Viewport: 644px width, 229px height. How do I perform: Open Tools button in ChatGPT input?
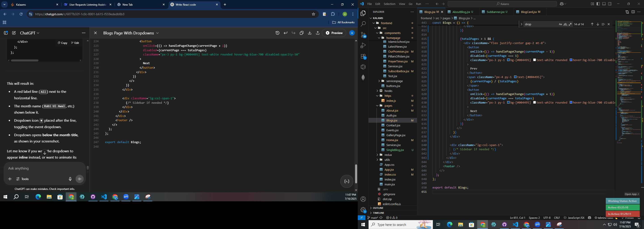click(x=23, y=179)
